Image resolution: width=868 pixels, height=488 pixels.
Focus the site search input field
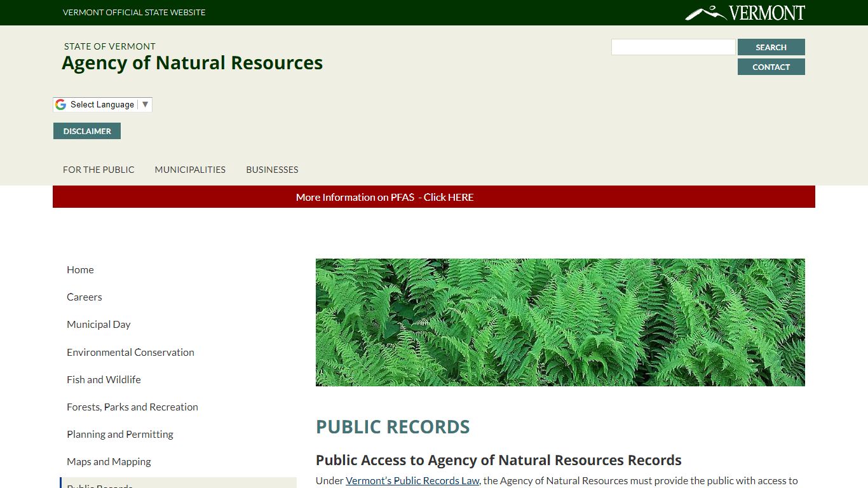coord(673,47)
